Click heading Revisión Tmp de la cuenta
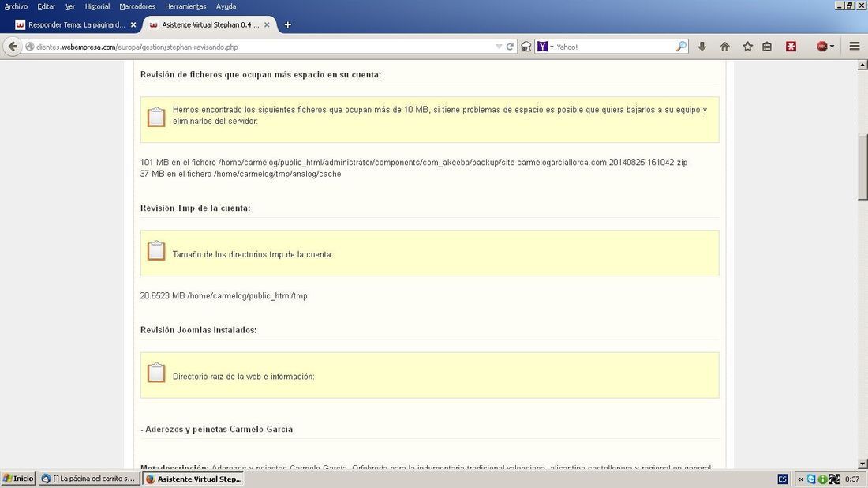Viewport: 868px width, 488px height. (x=196, y=208)
